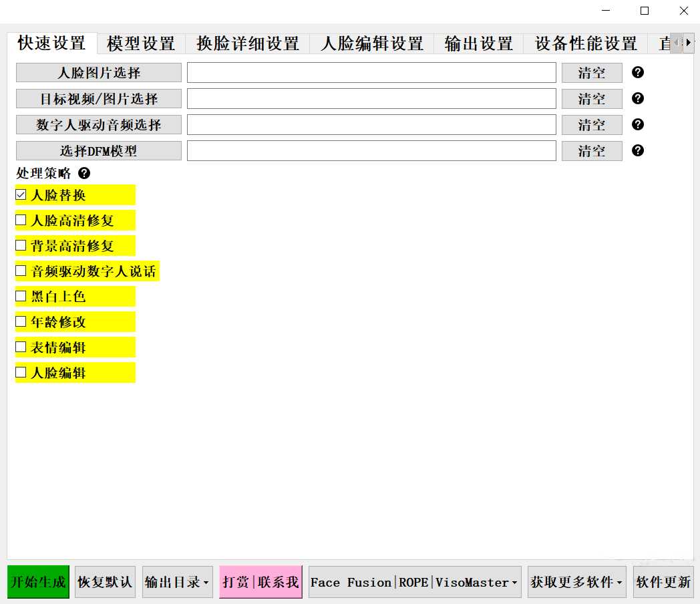The height and width of the screenshot is (604, 700).
Task: Click the 目标视频/图片选择 path input field
Action: click(x=371, y=99)
